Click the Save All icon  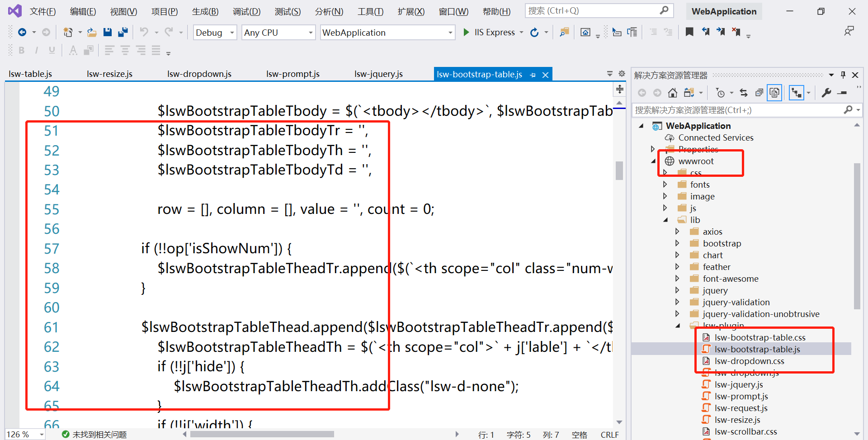(x=123, y=32)
